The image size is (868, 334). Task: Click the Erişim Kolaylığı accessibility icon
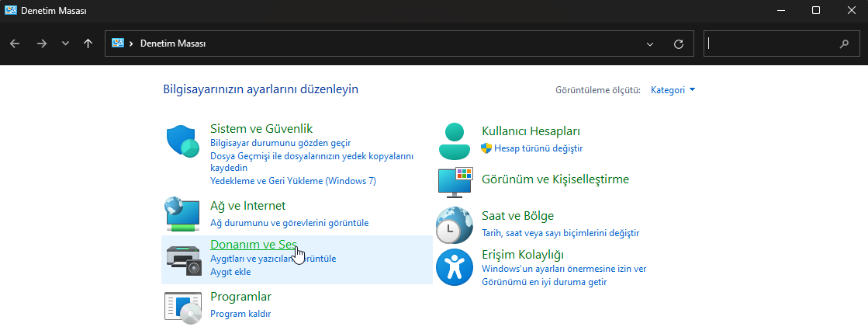pos(455,267)
